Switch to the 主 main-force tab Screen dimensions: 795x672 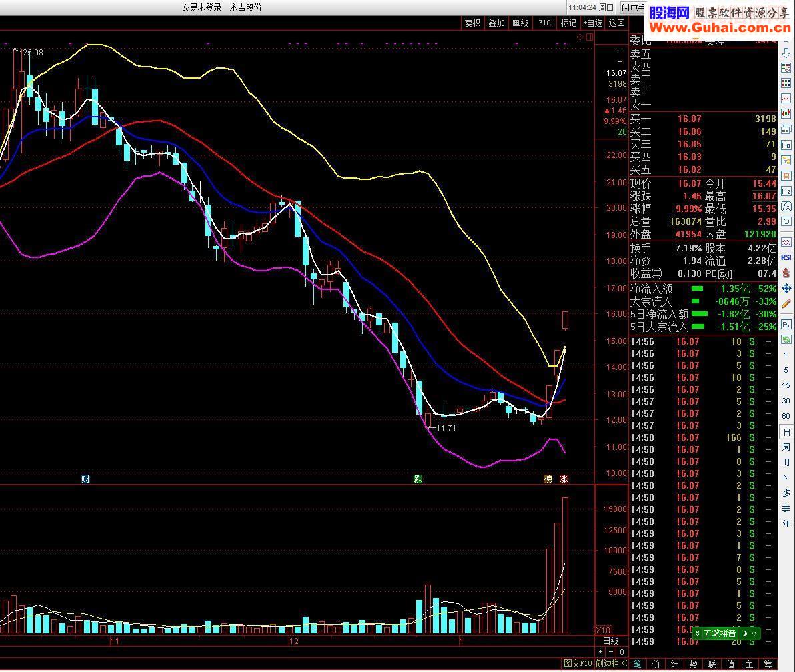(x=750, y=664)
